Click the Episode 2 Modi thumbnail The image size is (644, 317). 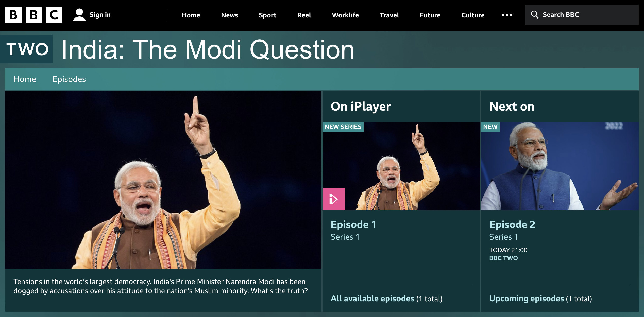pyautogui.click(x=560, y=166)
